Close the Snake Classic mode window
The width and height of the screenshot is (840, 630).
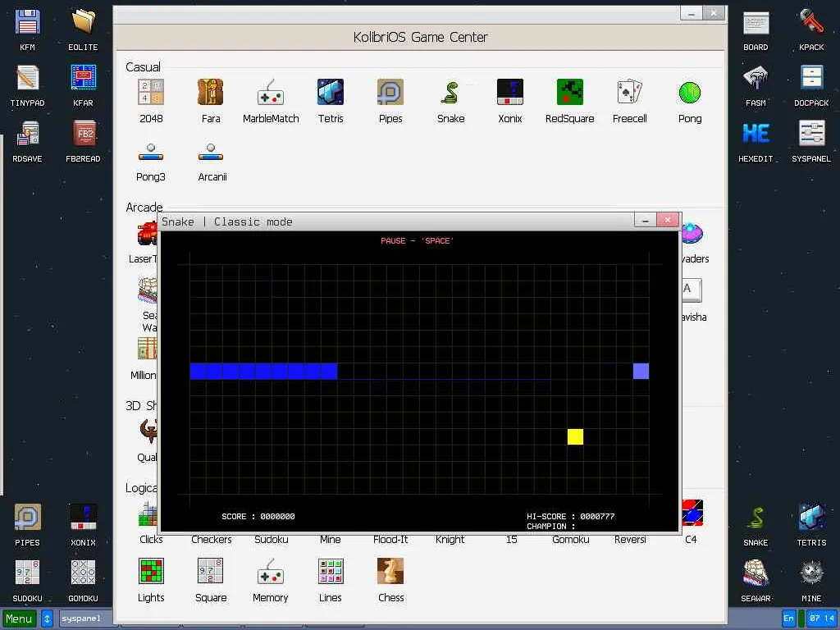tap(668, 220)
